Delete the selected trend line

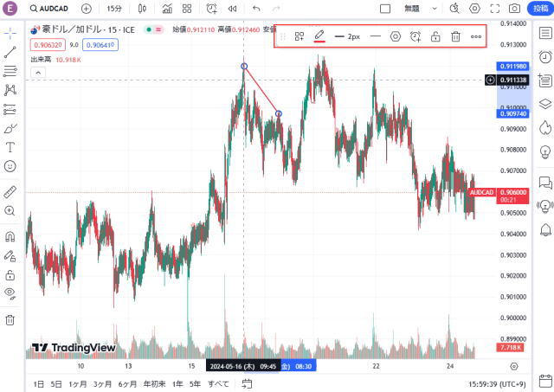tap(456, 36)
